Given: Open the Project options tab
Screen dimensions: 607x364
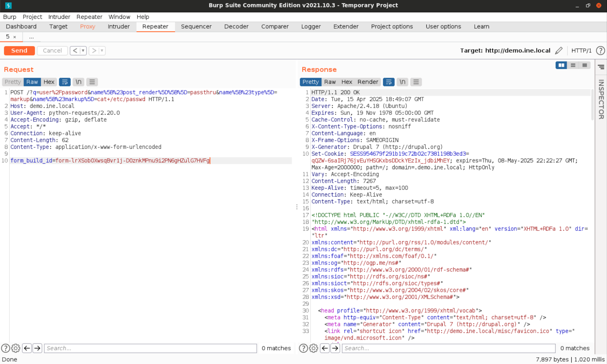Looking at the screenshot, I should coord(392,27).
